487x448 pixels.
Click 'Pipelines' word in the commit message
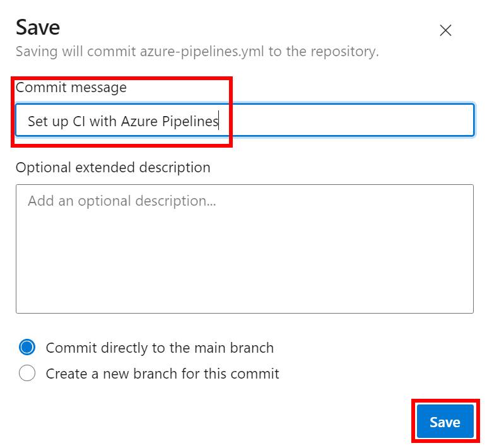tap(190, 121)
